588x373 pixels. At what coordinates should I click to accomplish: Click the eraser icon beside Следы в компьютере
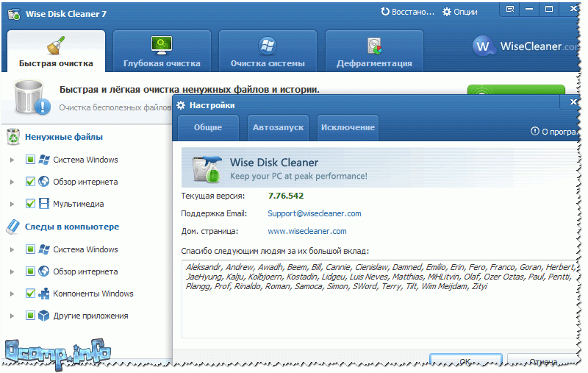pyautogui.click(x=13, y=227)
